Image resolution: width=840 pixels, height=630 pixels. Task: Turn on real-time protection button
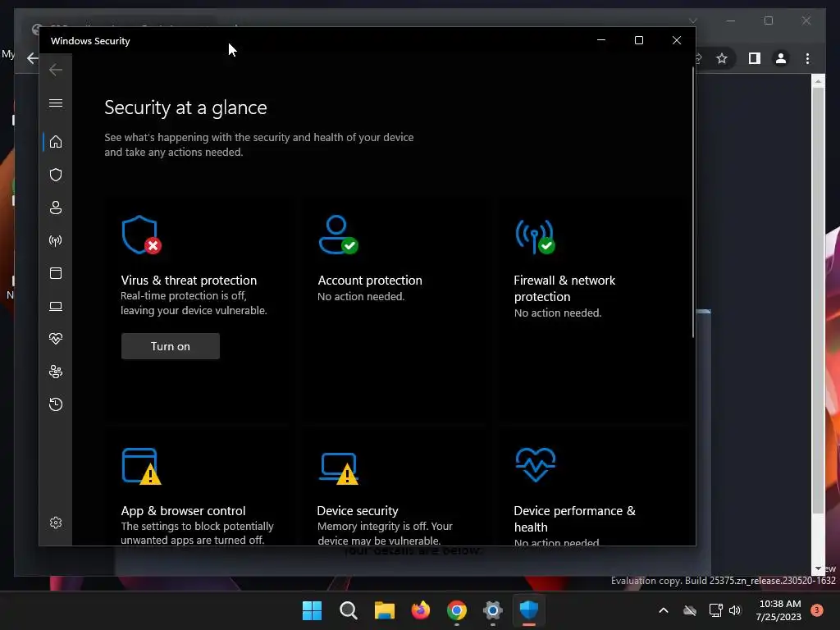point(171,346)
